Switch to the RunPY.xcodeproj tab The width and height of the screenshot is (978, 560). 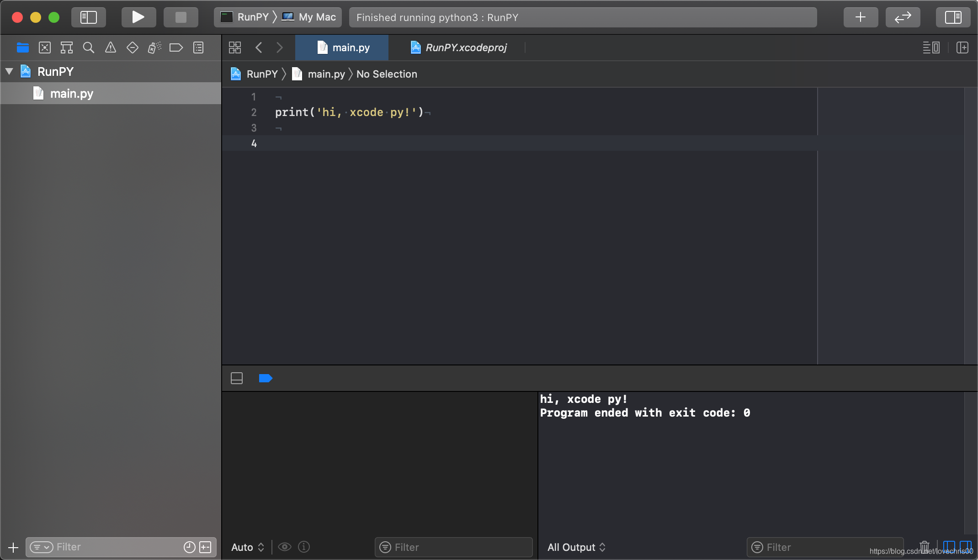click(x=458, y=48)
